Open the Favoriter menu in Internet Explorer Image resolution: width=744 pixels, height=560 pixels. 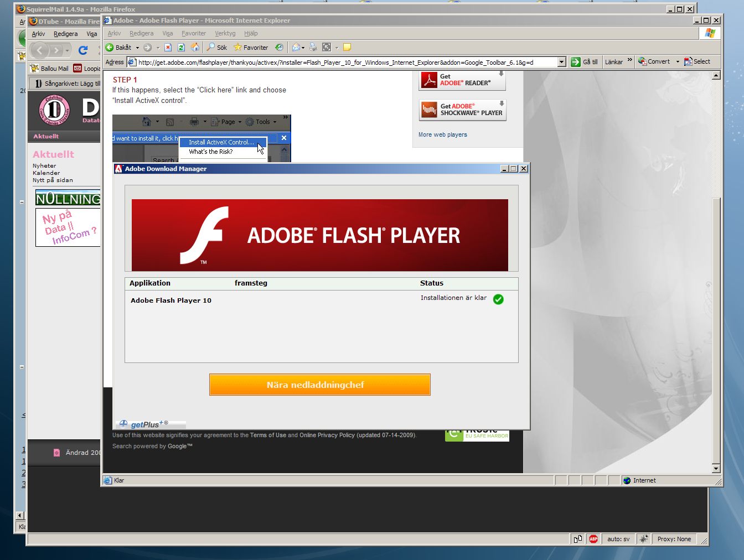click(x=194, y=33)
